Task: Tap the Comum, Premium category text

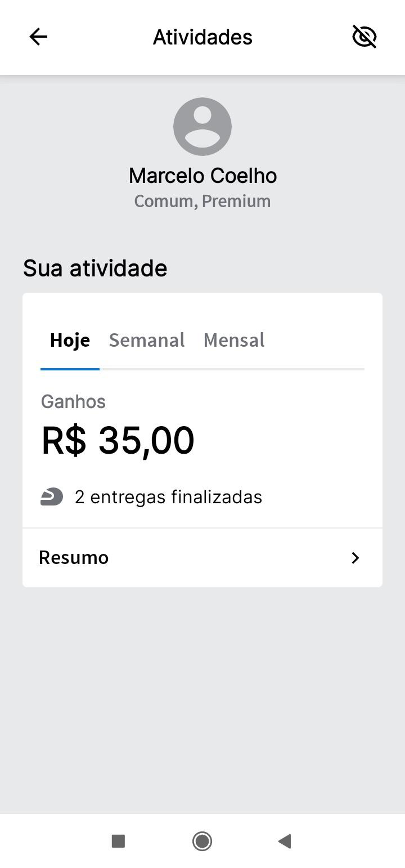Action: [202, 201]
